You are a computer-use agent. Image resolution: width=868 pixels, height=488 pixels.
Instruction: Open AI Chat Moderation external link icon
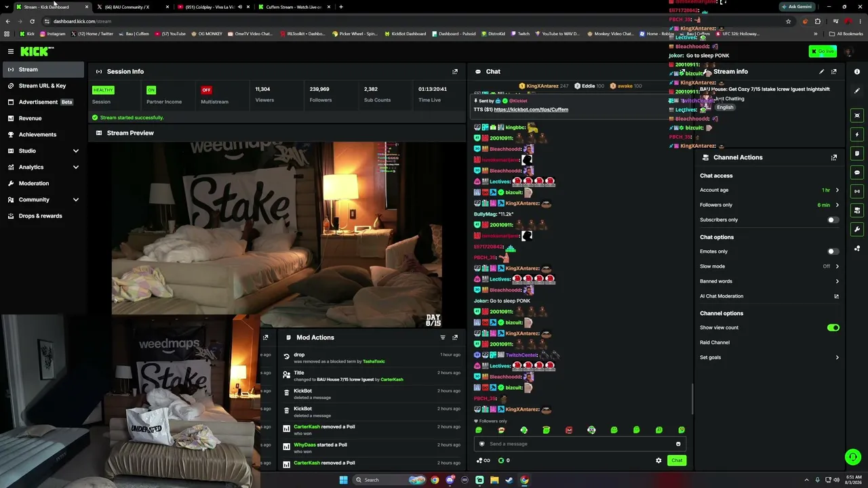coord(836,296)
